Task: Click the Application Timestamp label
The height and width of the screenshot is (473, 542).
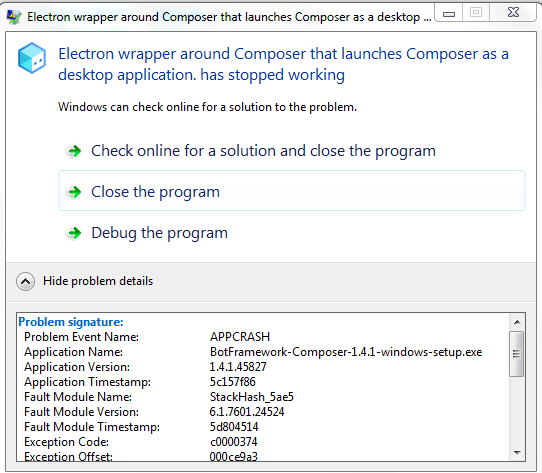Action: click(x=87, y=382)
